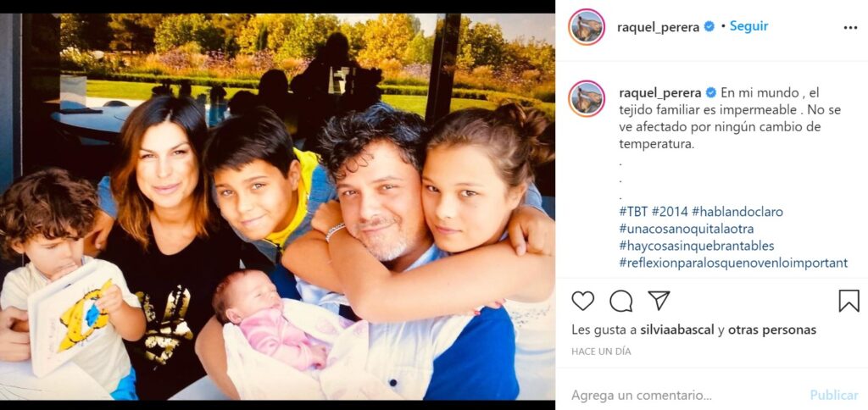Click verified badge next to header username
The width and height of the screenshot is (868, 410).
tap(709, 26)
